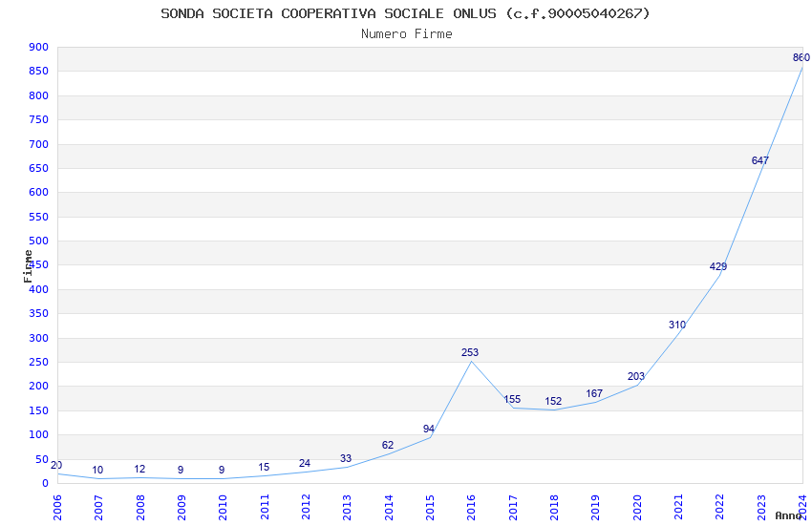Click the x-axis year 2009
The height and width of the screenshot is (525, 812).
[182, 507]
